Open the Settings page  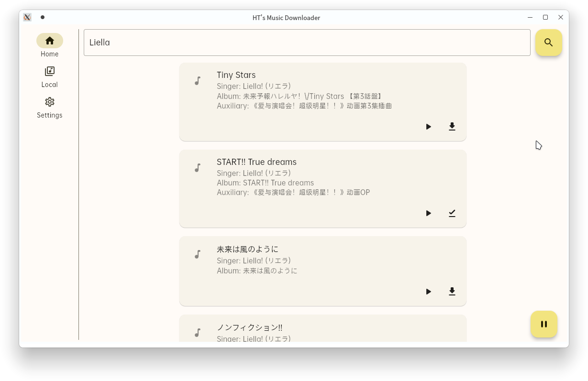click(x=49, y=108)
